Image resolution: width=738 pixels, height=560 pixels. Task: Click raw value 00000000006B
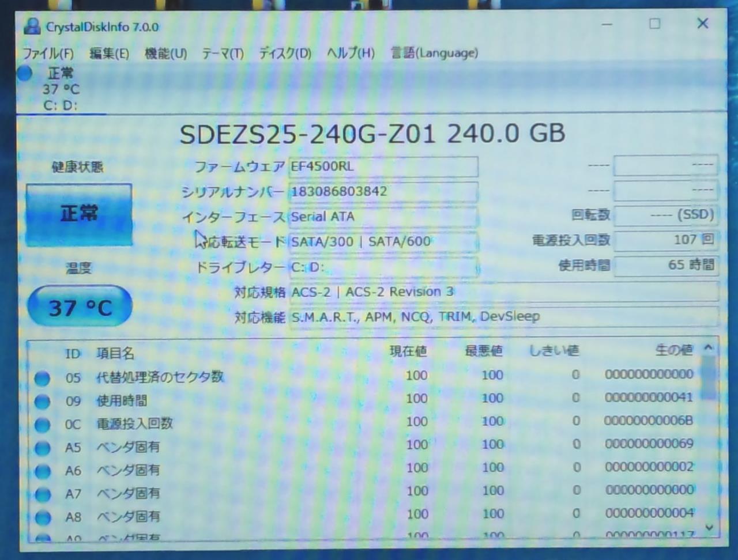coord(649,421)
